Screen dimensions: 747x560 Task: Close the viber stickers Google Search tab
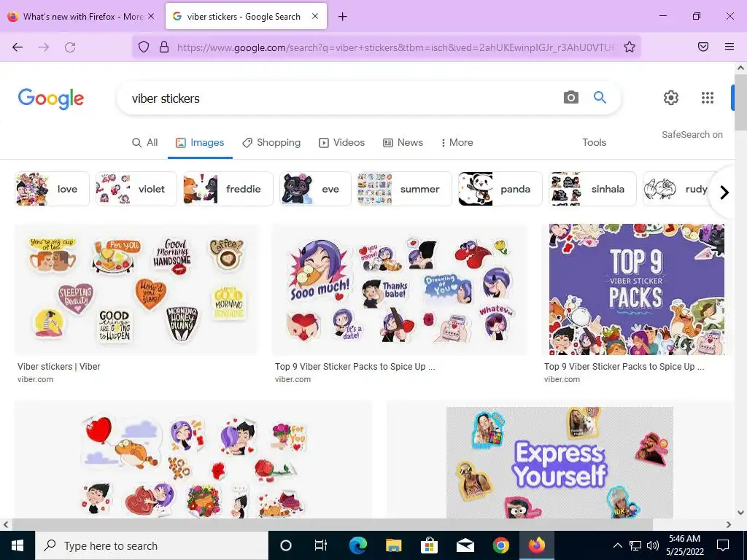coord(315,16)
